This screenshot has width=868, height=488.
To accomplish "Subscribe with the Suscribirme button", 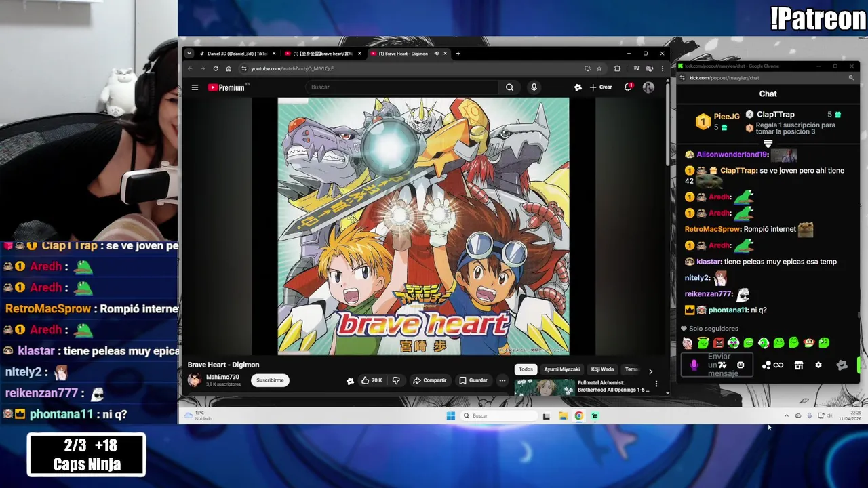I will [270, 380].
